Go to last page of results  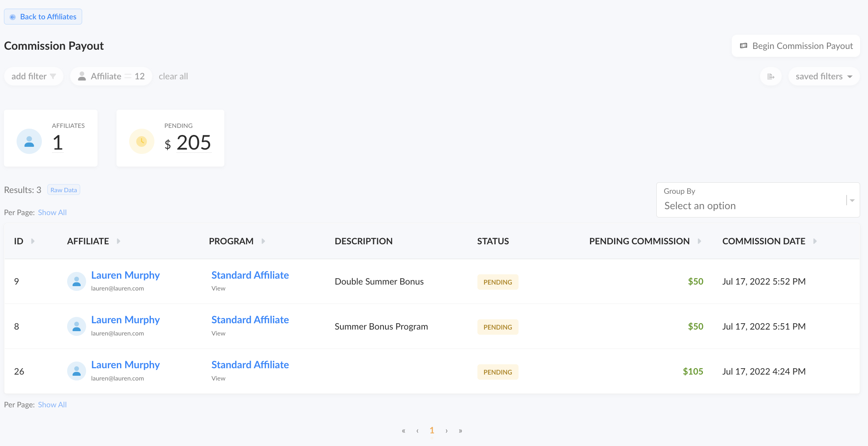tap(460, 431)
